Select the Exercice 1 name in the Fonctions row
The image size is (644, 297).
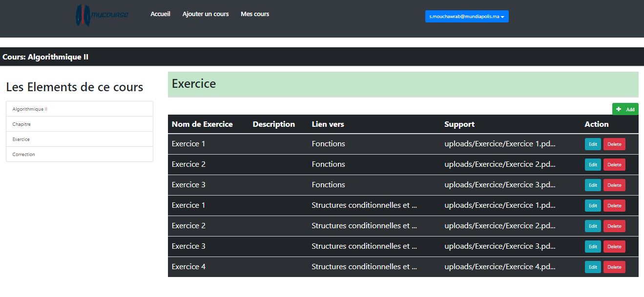coord(188,144)
